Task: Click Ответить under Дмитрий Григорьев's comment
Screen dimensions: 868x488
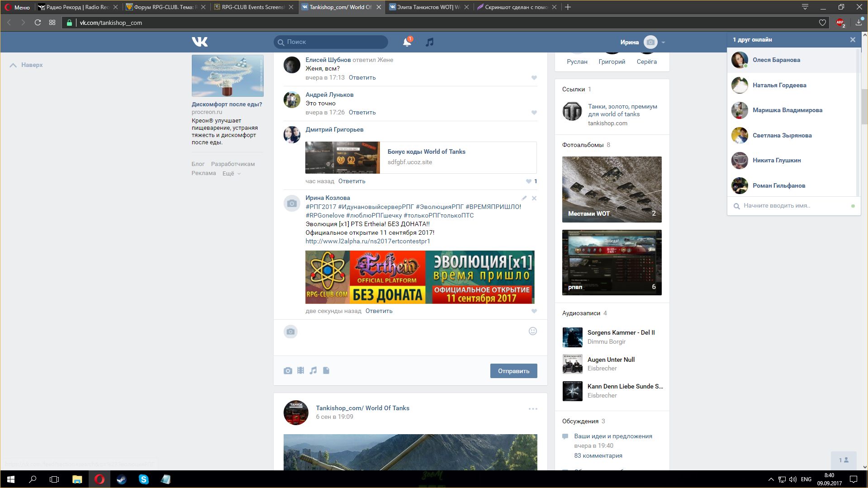Action: (x=351, y=181)
